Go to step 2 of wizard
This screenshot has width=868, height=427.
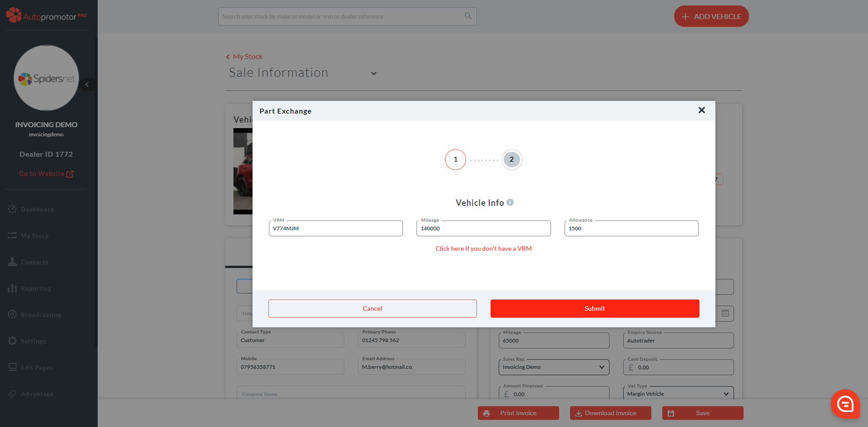pyautogui.click(x=511, y=159)
